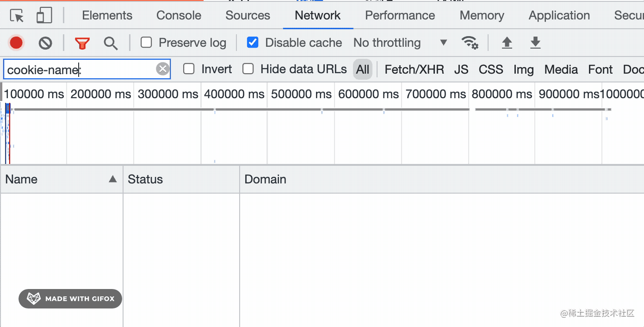Toggle the red filter funnel icon

(x=82, y=43)
